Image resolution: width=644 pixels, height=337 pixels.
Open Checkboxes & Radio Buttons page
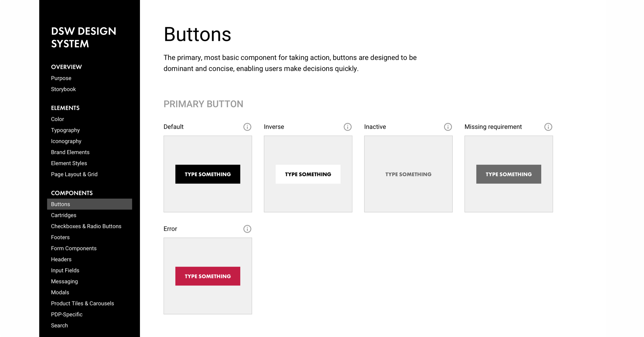[x=86, y=226]
